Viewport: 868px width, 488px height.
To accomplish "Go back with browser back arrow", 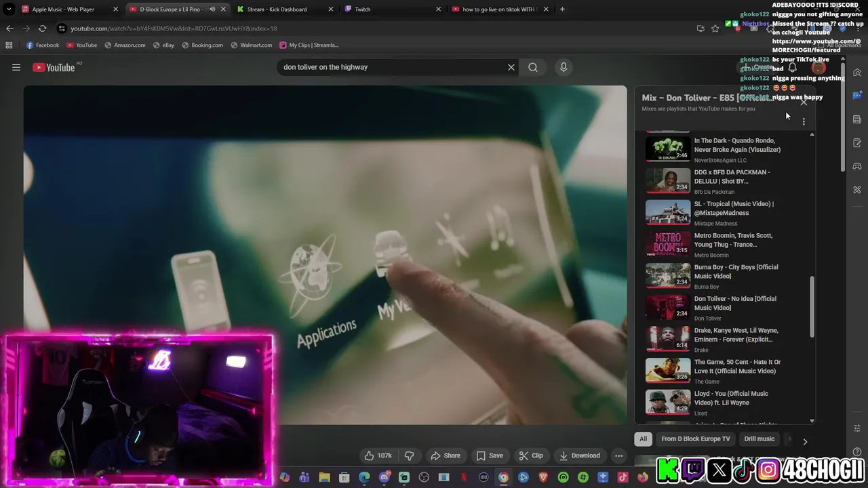I will tap(9, 28).
